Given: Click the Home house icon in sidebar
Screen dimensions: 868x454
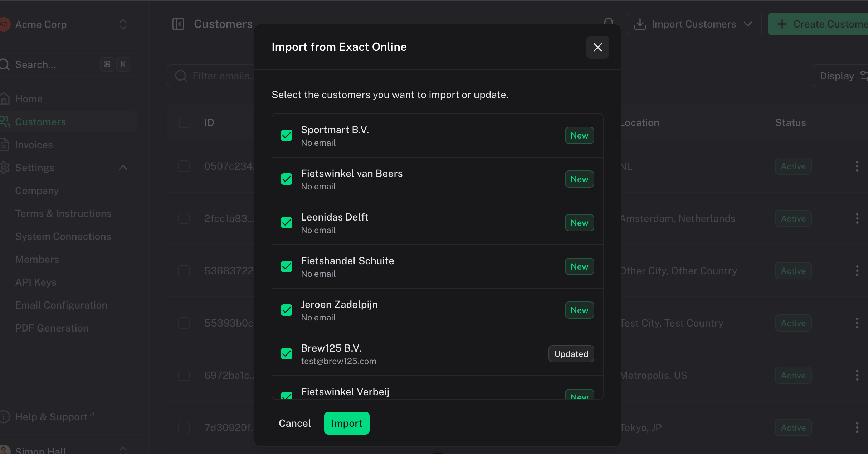Looking at the screenshot, I should tap(5, 99).
